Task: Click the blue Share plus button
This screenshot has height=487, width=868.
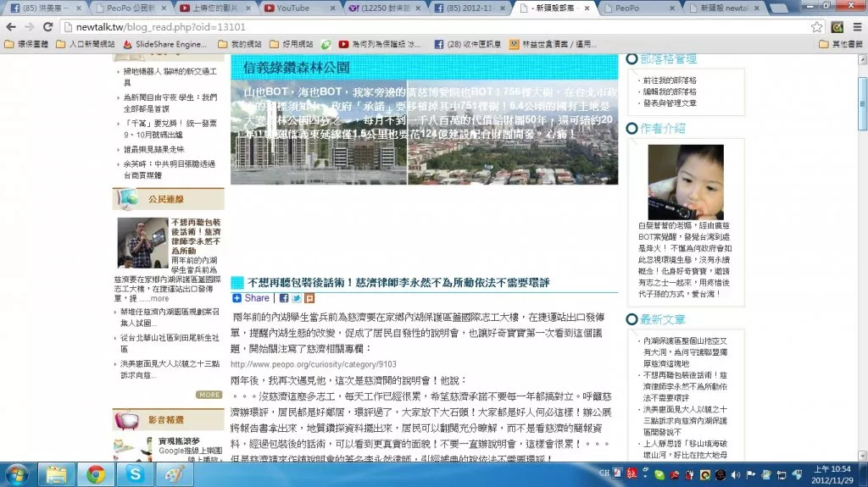Action: click(251, 298)
